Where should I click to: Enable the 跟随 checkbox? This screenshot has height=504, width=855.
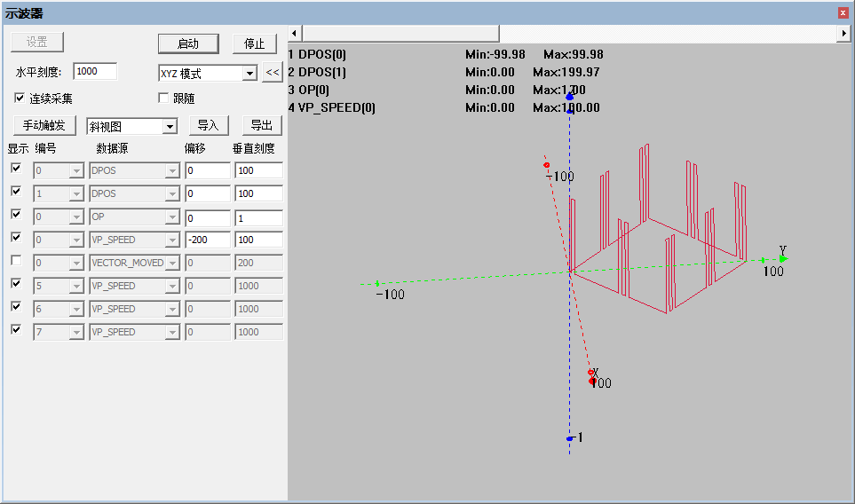[x=163, y=98]
